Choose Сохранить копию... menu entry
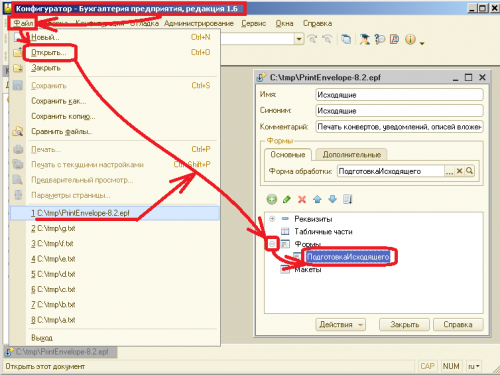The image size is (500, 375). click(x=115, y=116)
